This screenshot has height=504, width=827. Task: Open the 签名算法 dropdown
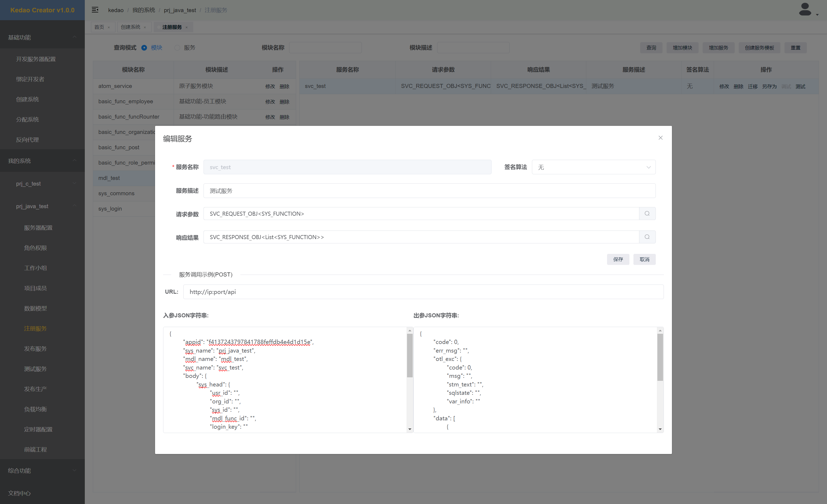[x=593, y=167]
